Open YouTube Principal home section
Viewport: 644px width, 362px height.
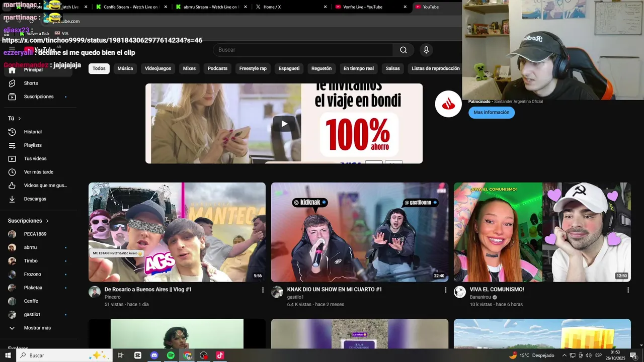pos(38,70)
